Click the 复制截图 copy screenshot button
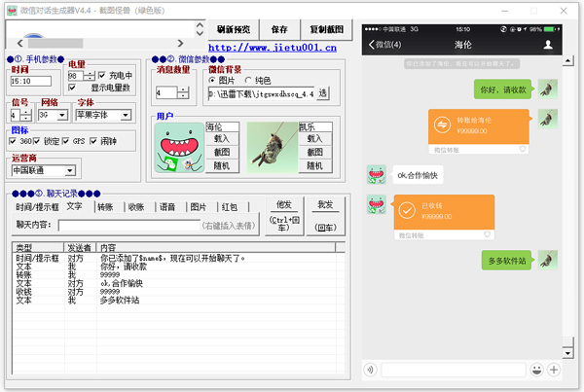Image resolution: width=584 pixels, height=392 pixels. click(327, 29)
